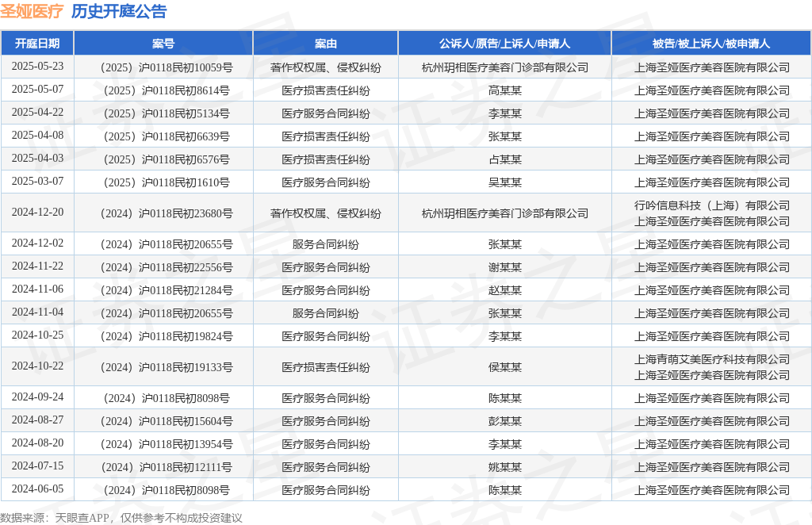
Task: Click defendant 行吟信息科技（上海）有限公司
Action: pos(711,205)
